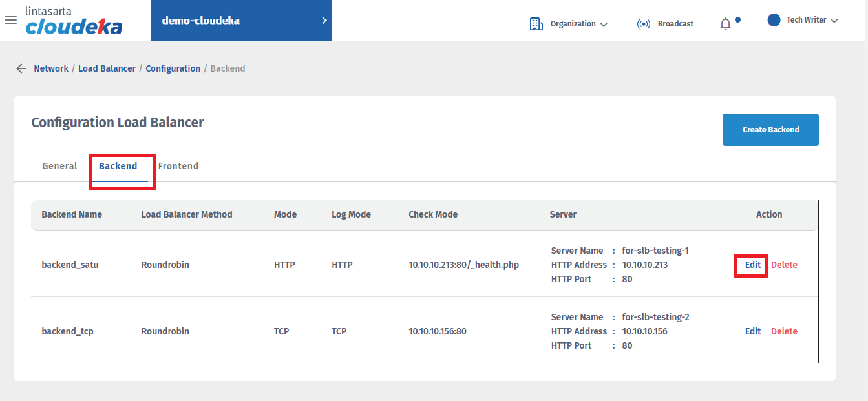The height and width of the screenshot is (401, 868).
Task: Open the notifications bell
Action: tap(725, 24)
